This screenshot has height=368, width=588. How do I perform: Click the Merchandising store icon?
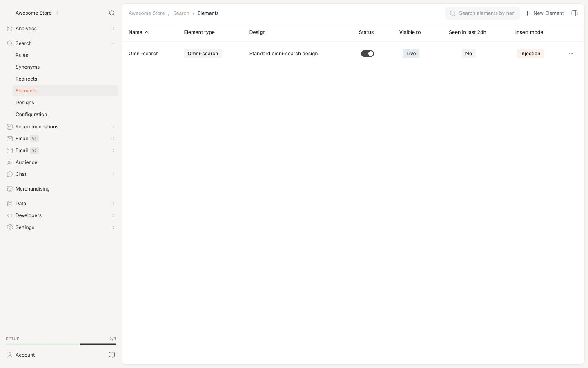[10, 189]
